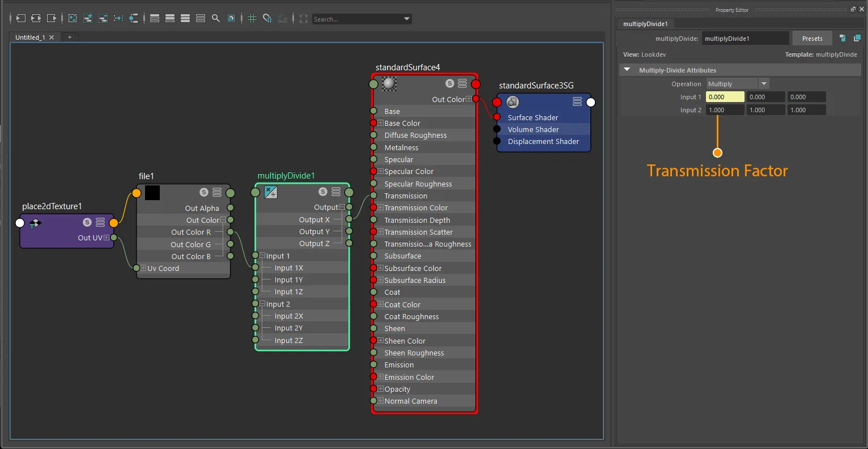Image resolution: width=868 pixels, height=449 pixels.
Task: Add selected nodes to graph icon
Action: [x=88, y=18]
